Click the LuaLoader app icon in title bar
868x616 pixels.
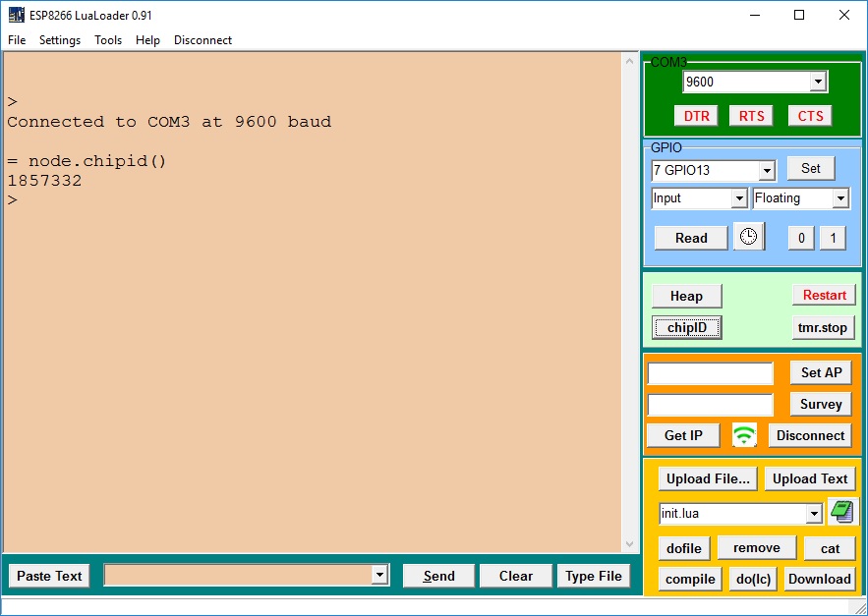point(16,15)
